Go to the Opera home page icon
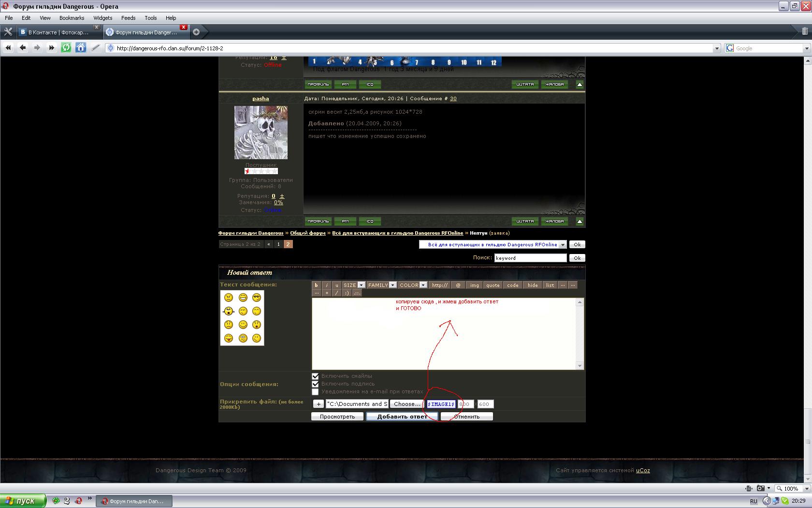This screenshot has height=508, width=812. click(81, 47)
